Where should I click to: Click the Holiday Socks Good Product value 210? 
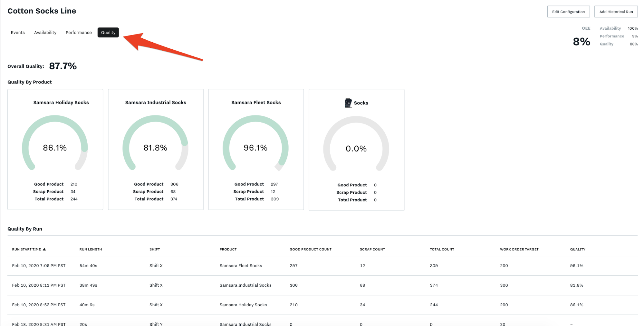tap(74, 184)
